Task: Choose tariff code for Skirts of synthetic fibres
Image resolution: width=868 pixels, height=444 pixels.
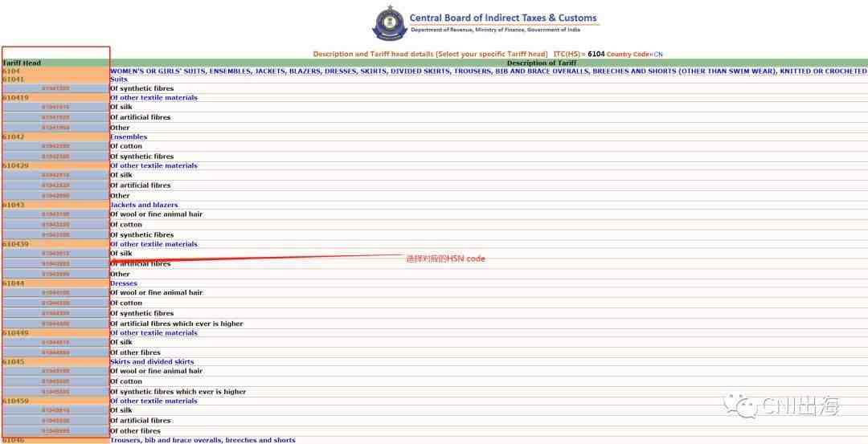Action: tap(55, 392)
